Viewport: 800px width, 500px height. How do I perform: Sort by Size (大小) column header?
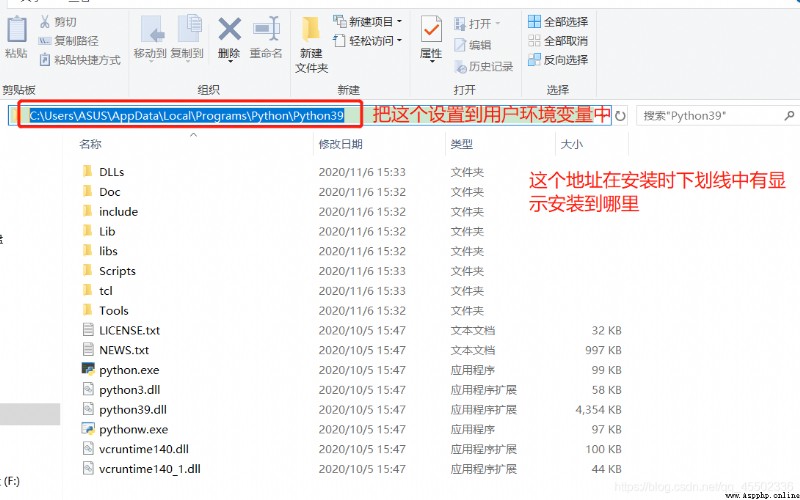(x=571, y=144)
